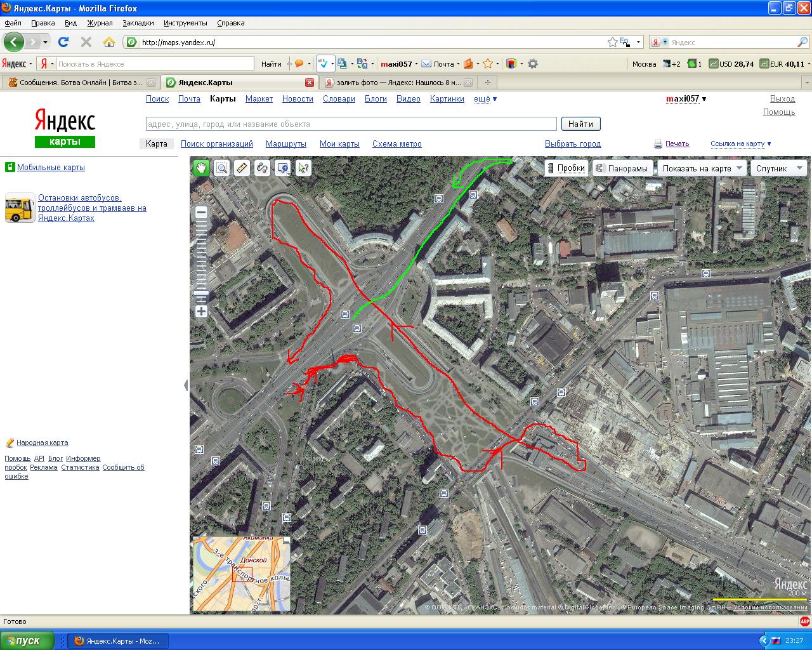Image resolution: width=812 pixels, height=650 pixels.
Task: Click the bus stops promo bus icon
Action: click(20, 208)
